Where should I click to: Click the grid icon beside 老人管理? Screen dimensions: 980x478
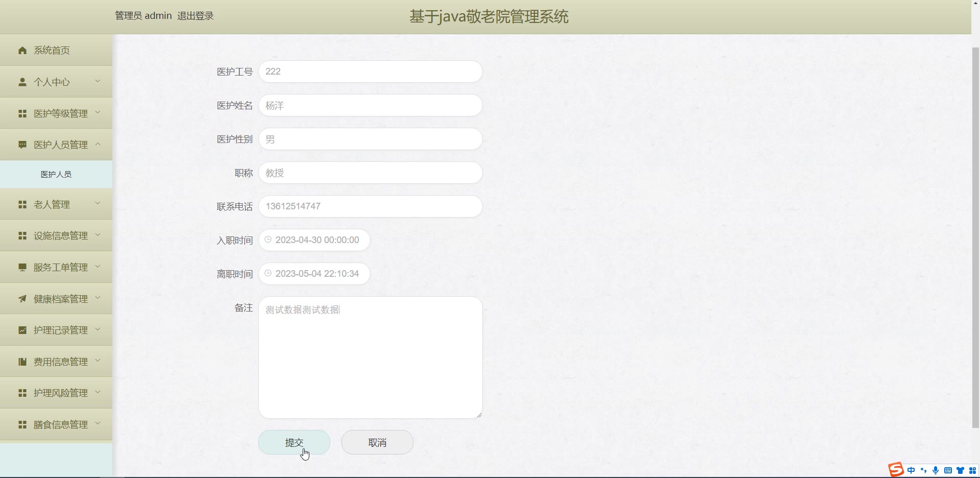pyautogui.click(x=22, y=204)
